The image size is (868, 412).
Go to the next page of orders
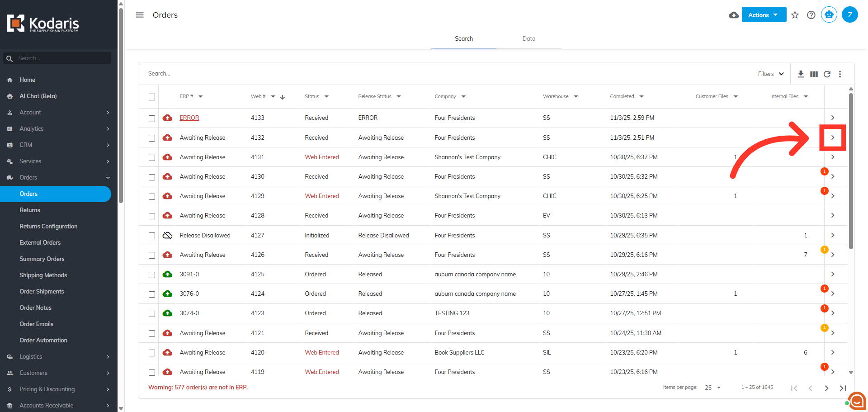(x=826, y=388)
